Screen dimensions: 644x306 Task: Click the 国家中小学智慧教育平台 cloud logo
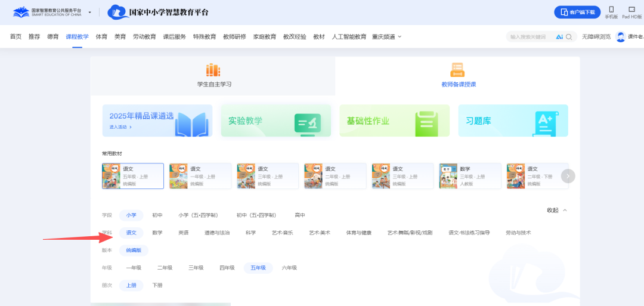coord(158,13)
